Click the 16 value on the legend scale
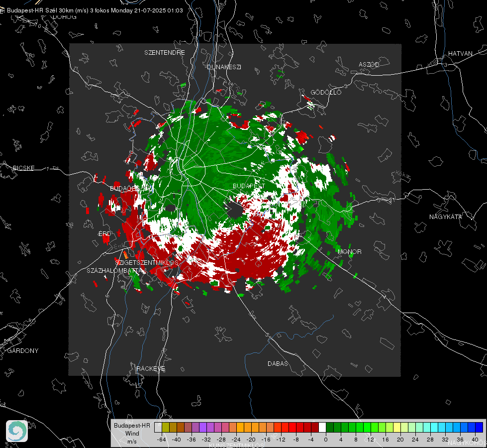This screenshot has width=487, height=448. [x=386, y=440]
